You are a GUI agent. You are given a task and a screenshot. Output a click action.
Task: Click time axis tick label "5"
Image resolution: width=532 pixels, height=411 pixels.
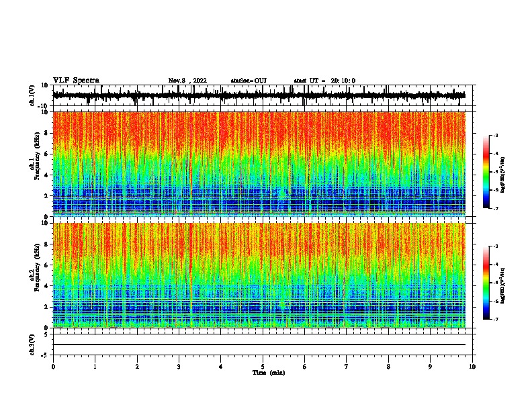[x=263, y=367]
